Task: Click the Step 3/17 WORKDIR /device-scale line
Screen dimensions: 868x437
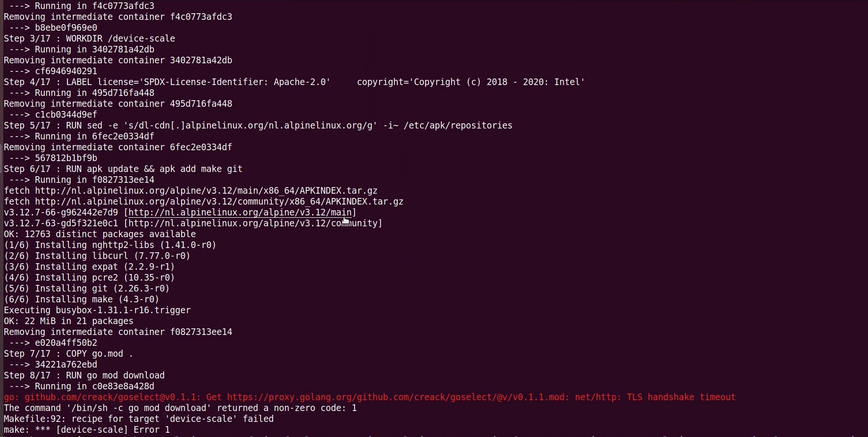Action: pyautogui.click(x=89, y=39)
